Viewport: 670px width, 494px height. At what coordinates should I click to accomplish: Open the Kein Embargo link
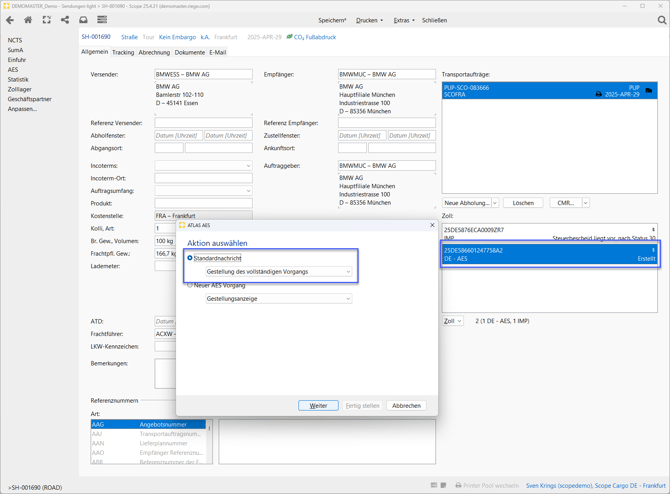[x=177, y=37]
